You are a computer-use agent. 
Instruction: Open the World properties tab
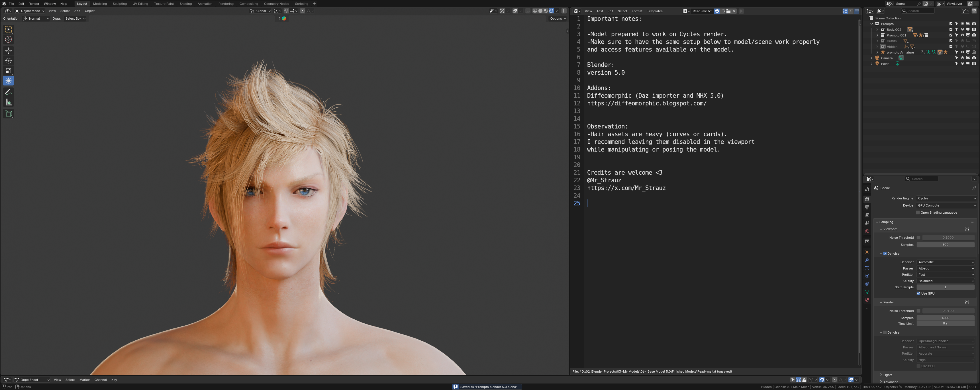point(867,231)
